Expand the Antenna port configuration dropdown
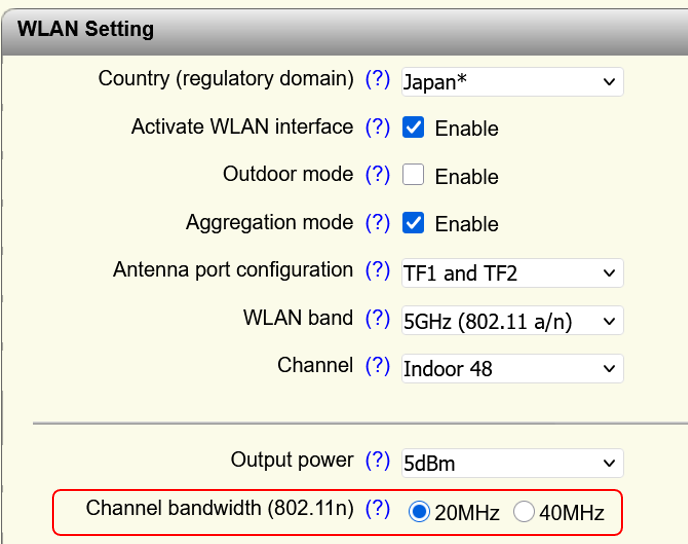Viewport: 688px width, 544px height. pos(512,273)
